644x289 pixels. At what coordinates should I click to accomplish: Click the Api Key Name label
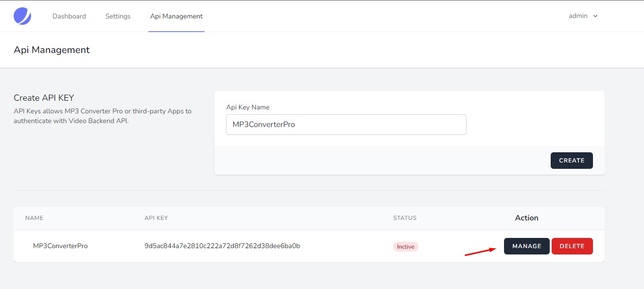(x=248, y=107)
